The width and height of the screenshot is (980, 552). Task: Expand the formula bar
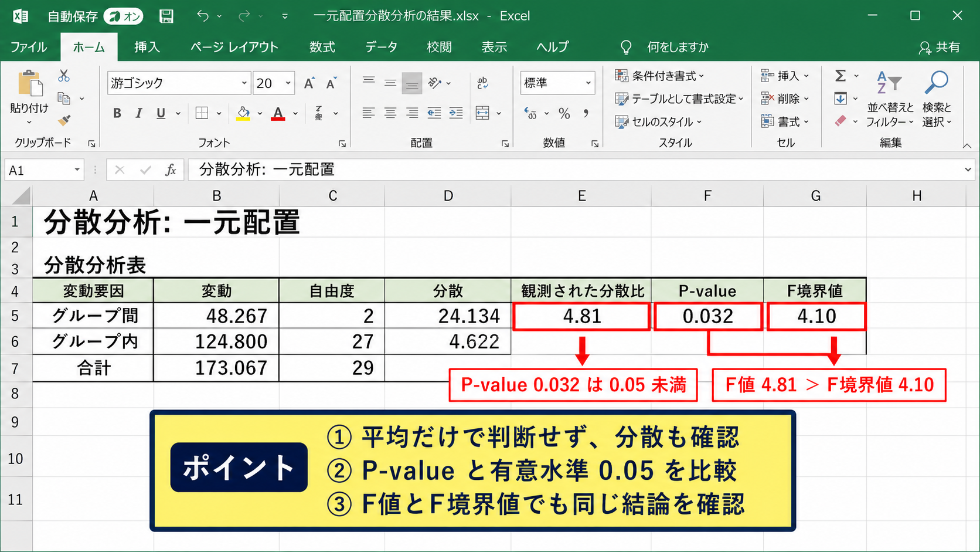(968, 170)
